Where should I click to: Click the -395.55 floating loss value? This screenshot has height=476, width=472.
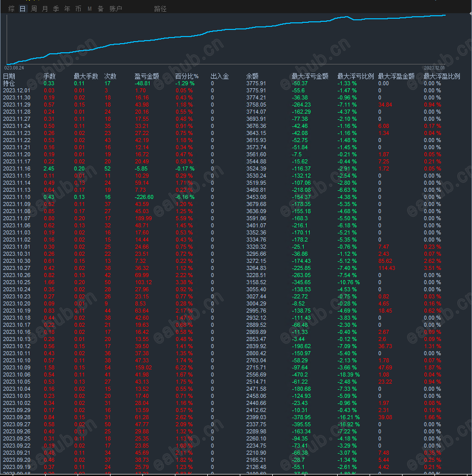click(x=301, y=424)
